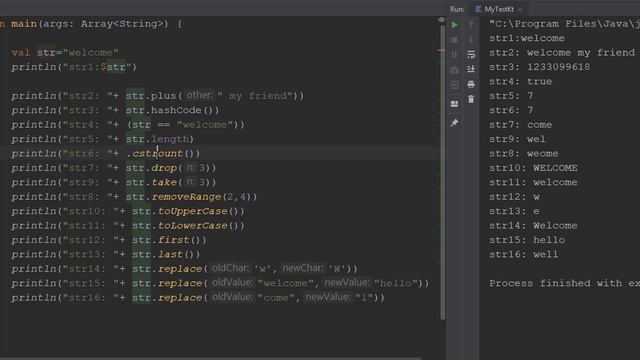Click the str.length code line
This screenshot has height=360, width=640.
click(102, 139)
